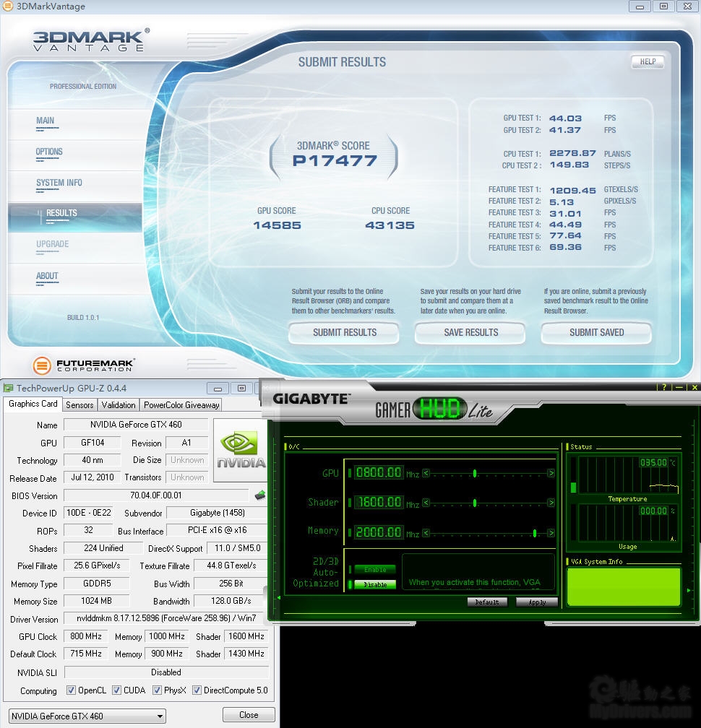
Task: Click the SUBMIT RESULTS button
Action: coord(344,333)
